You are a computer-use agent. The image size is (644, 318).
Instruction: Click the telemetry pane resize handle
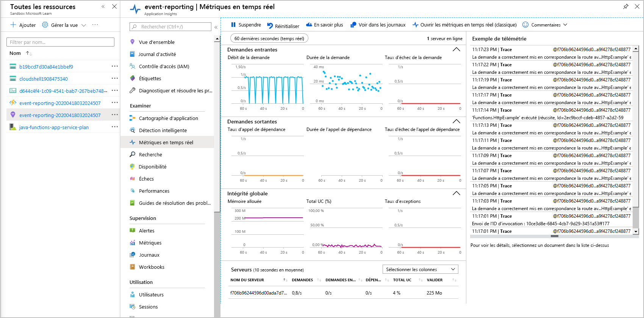pos(555,236)
